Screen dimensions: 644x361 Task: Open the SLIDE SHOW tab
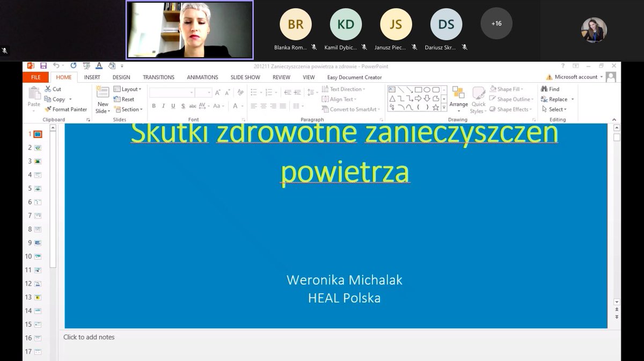tap(245, 77)
